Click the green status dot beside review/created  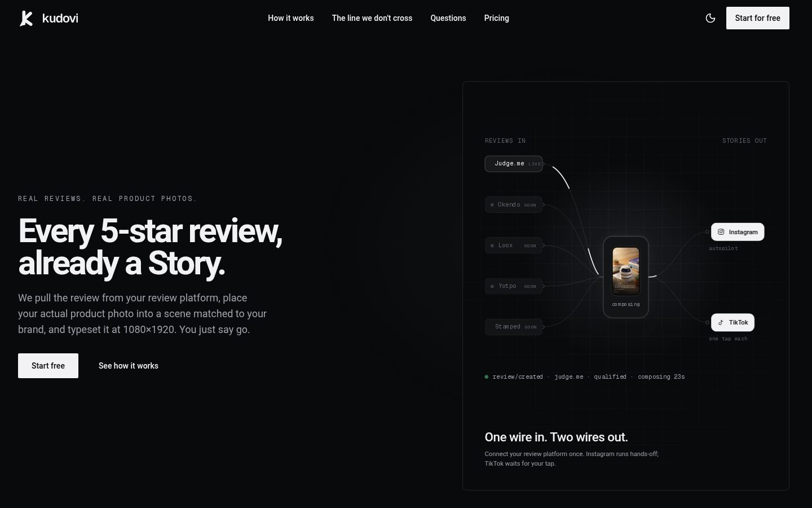pyautogui.click(x=487, y=377)
